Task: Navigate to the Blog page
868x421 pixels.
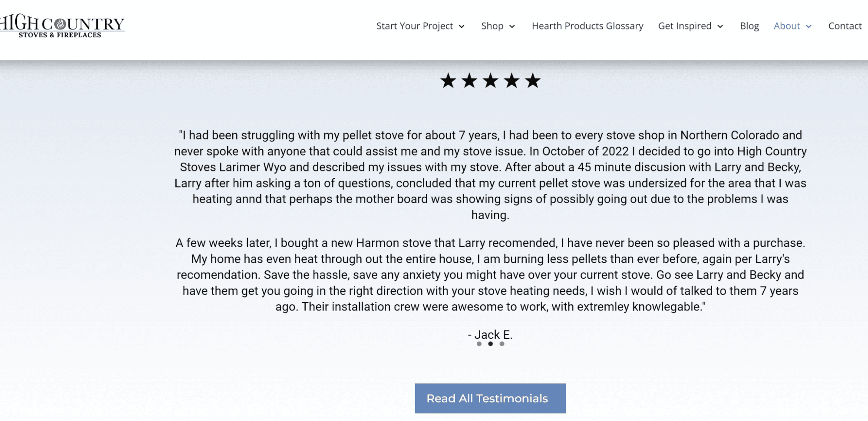Action: point(749,26)
